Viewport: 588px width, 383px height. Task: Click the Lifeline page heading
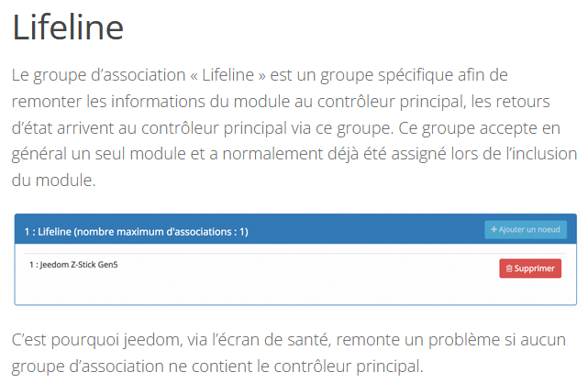pos(68,28)
